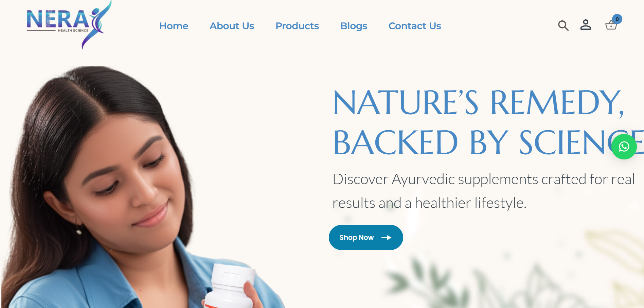Viewport: 644px width, 308px height.
Task: Click the arrow inside Shop Now button
Action: [x=386, y=238]
